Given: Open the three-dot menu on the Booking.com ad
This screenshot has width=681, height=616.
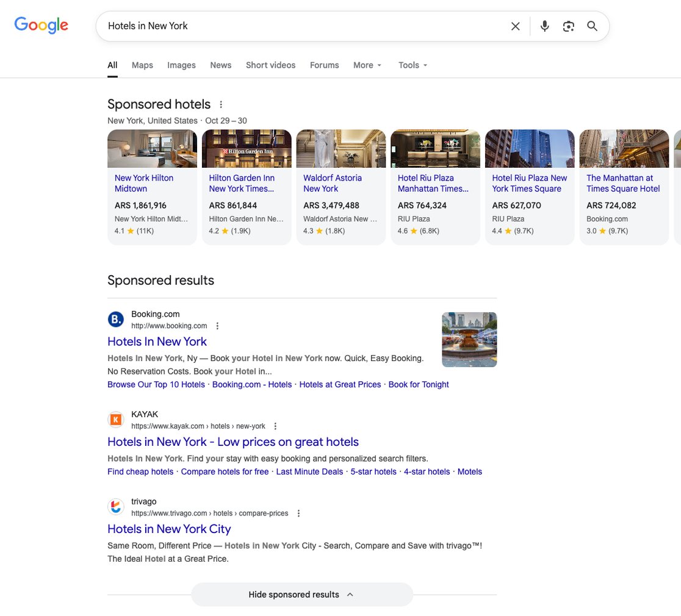Looking at the screenshot, I should pos(217,326).
